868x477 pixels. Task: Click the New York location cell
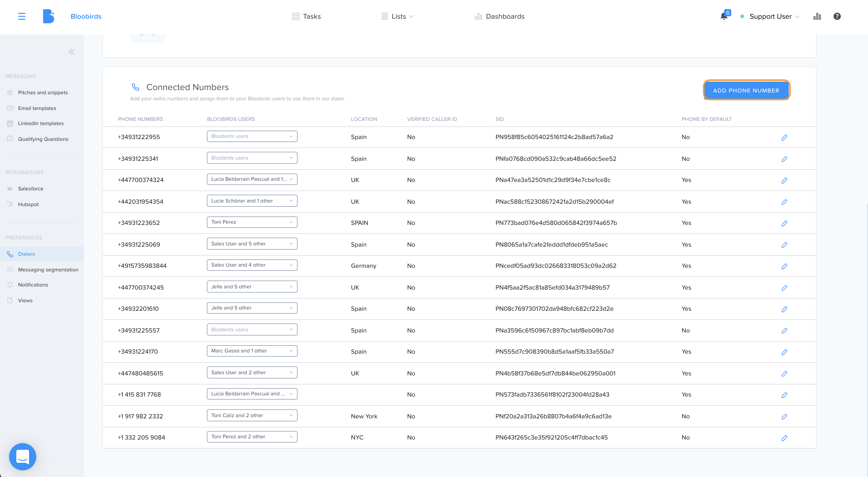[x=364, y=416]
